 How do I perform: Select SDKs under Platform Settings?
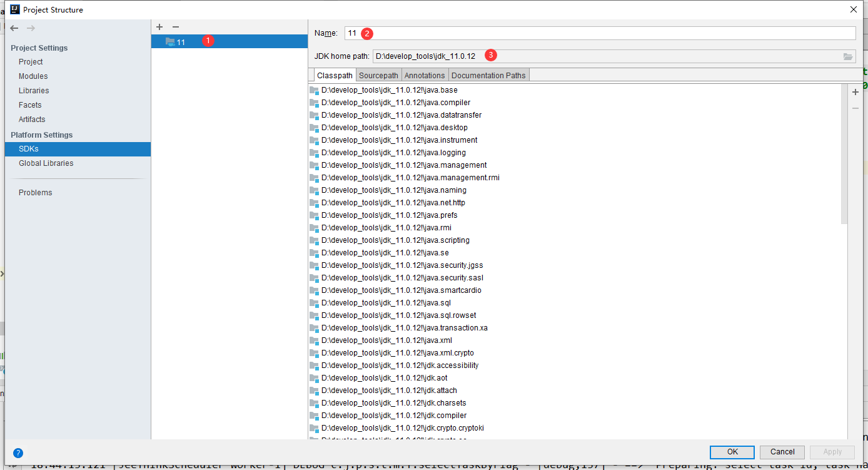pos(78,149)
